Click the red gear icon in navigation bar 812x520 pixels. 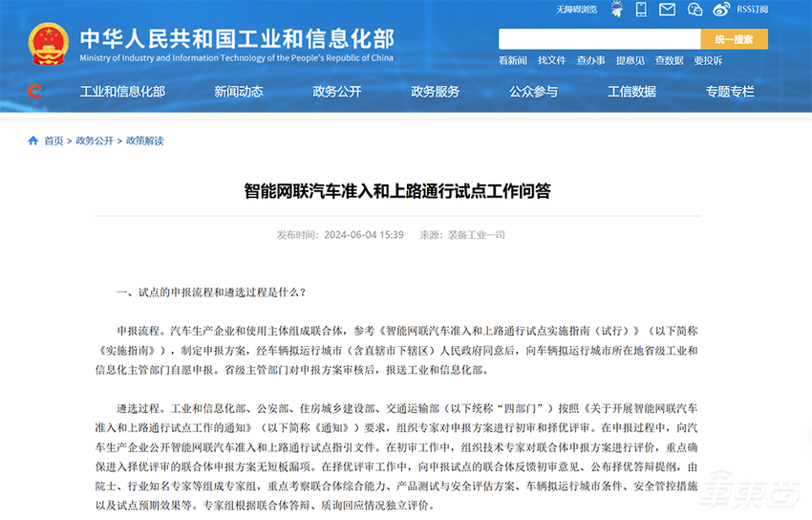[x=35, y=92]
